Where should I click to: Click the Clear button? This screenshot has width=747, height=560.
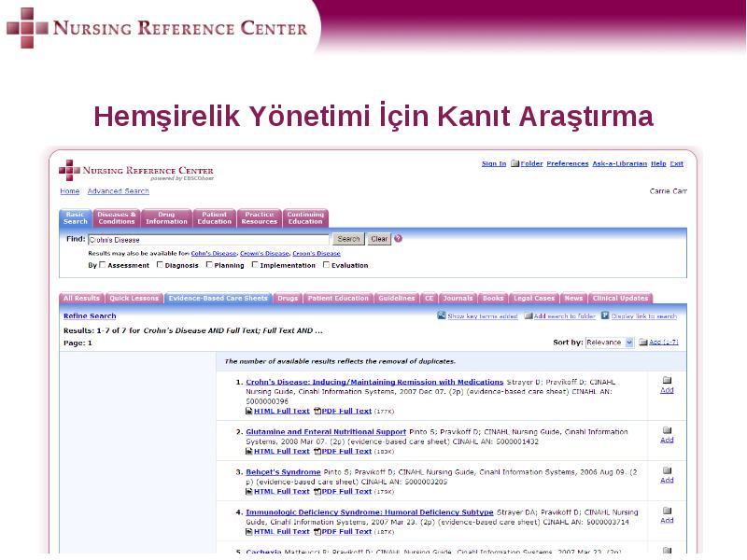[379, 239]
